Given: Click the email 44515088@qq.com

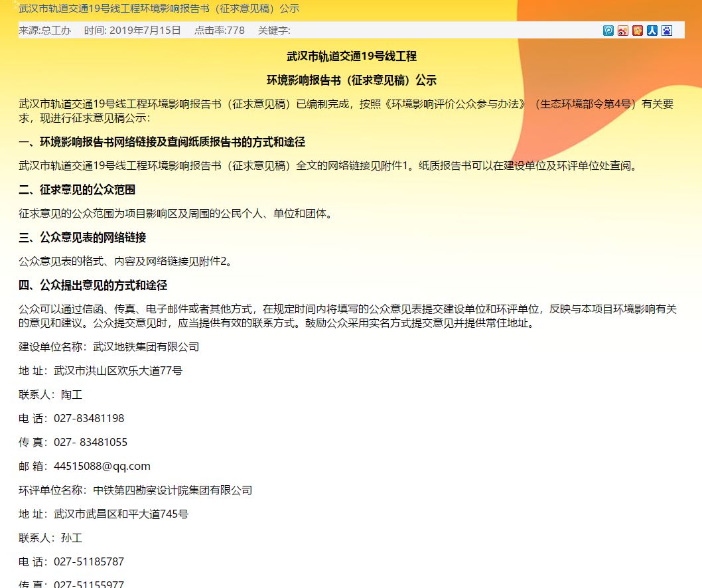Looking at the screenshot, I should click(102, 466).
